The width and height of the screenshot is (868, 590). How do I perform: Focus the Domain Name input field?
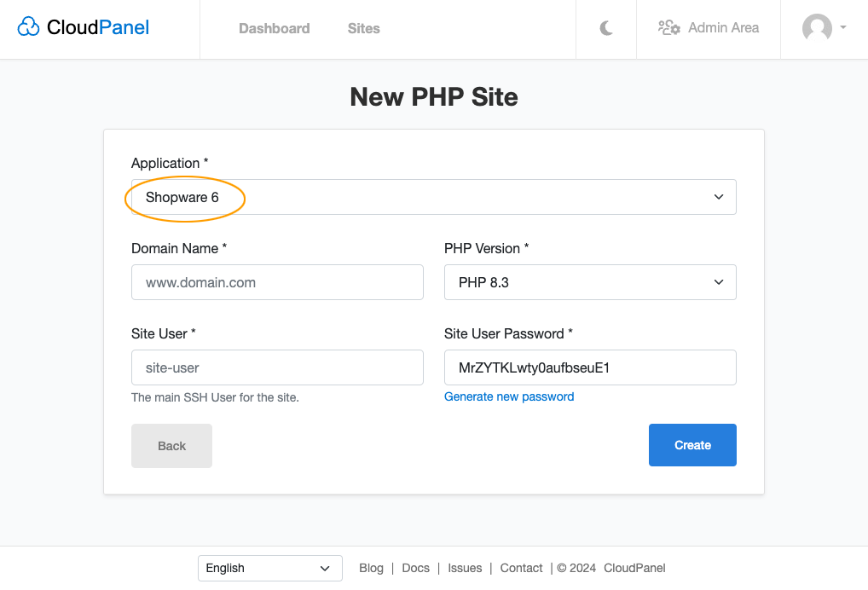[277, 282]
